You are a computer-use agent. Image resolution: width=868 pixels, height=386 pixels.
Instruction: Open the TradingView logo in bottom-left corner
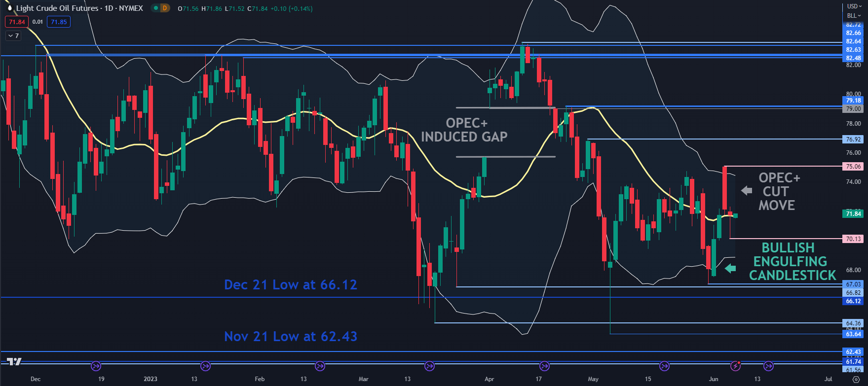tap(15, 361)
